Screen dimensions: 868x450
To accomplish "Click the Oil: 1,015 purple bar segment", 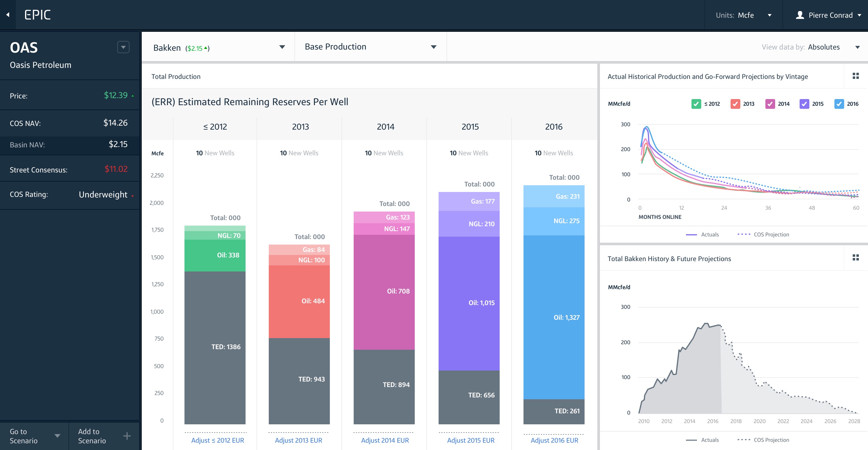I will coord(469,303).
